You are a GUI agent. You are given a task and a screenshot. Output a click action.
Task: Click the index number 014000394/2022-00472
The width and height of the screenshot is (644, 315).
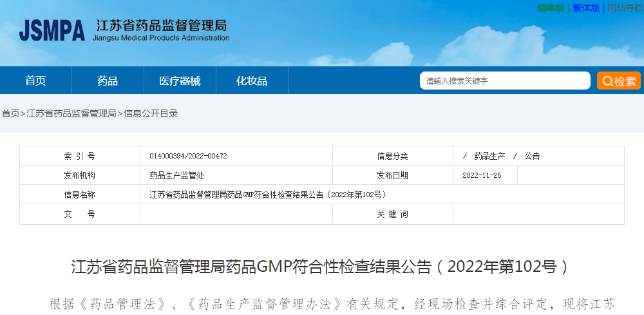[x=188, y=156]
